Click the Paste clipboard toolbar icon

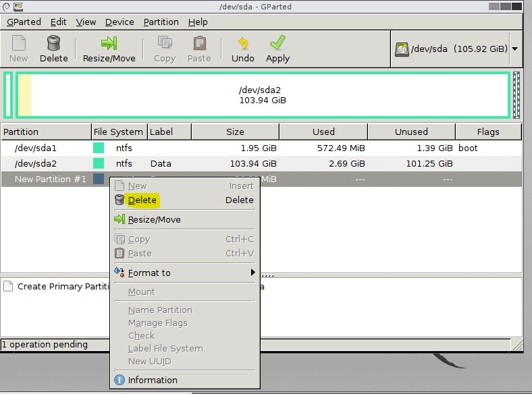click(200, 43)
